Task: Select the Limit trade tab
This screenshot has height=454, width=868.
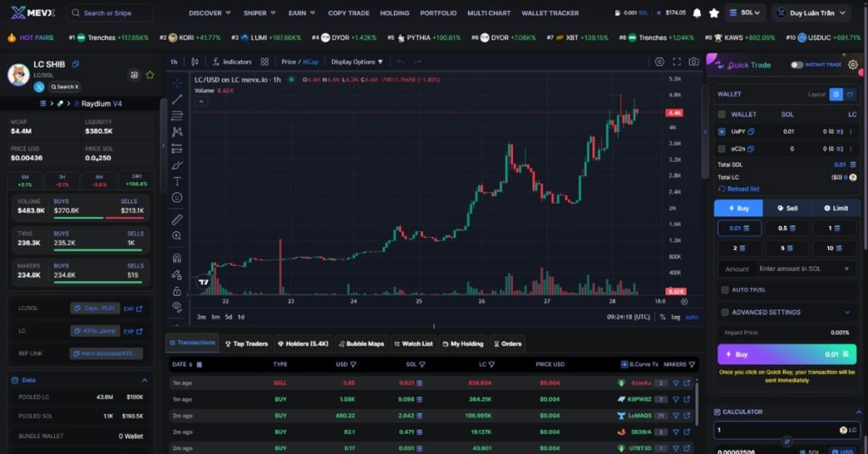Action: [x=836, y=208]
